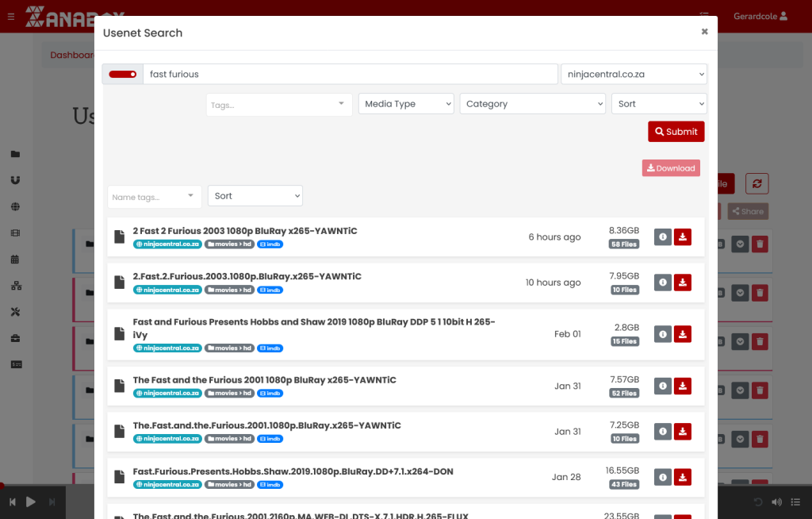Click the repeat icon in the player bar
This screenshot has width=812, height=519.
(757, 502)
